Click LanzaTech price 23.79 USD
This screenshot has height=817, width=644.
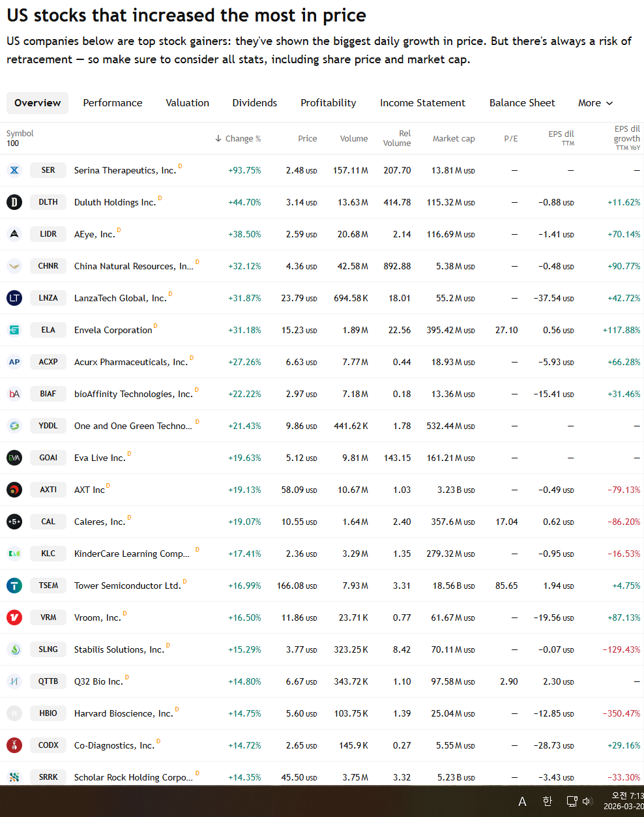click(x=299, y=298)
